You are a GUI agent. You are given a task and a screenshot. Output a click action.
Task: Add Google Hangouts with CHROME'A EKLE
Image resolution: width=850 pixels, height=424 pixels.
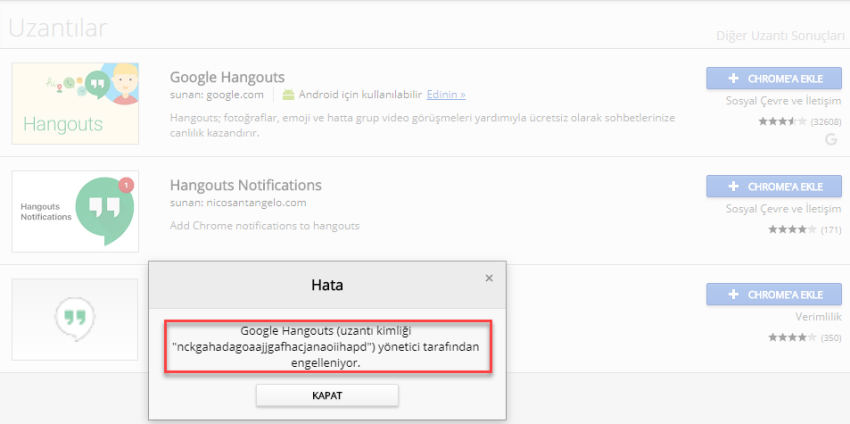point(774,79)
